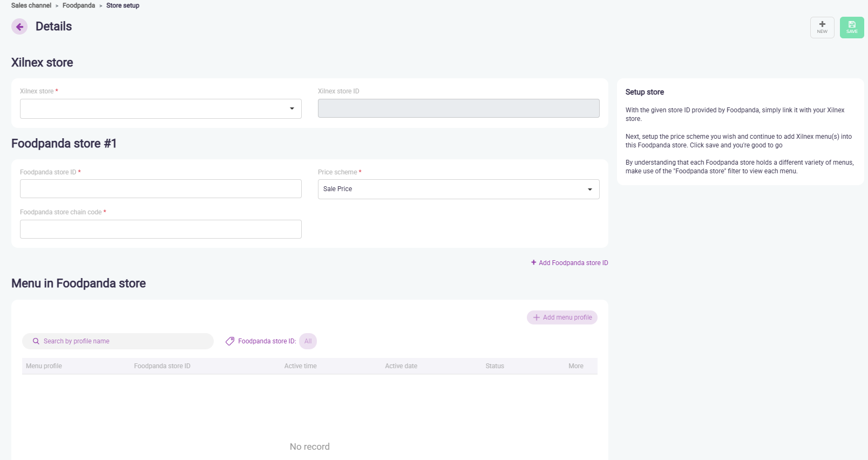
Task: Click plus icon beside Add Foodpanda store ID
Action: click(533, 262)
